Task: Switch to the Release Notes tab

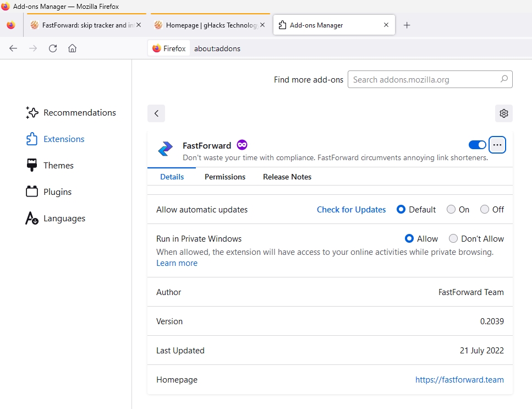Action: coord(287,177)
